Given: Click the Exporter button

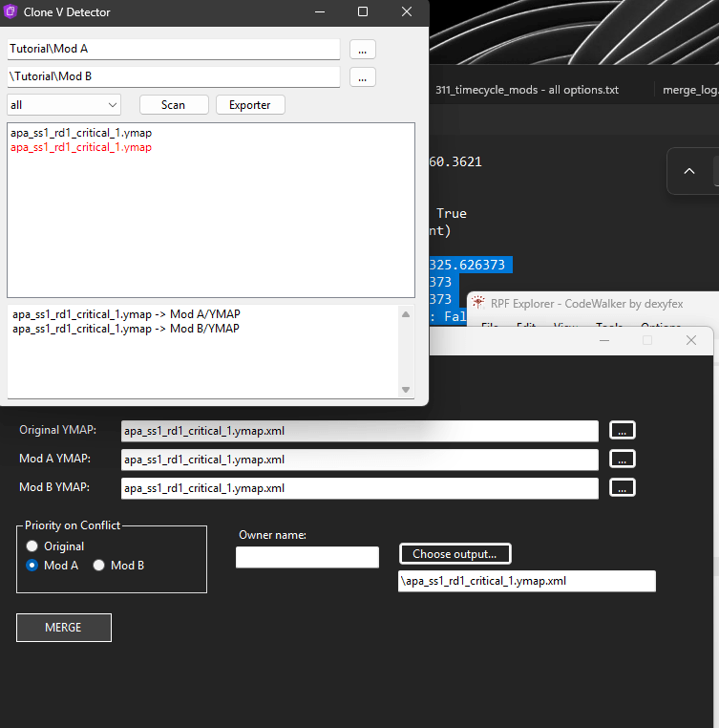Looking at the screenshot, I should tap(249, 104).
